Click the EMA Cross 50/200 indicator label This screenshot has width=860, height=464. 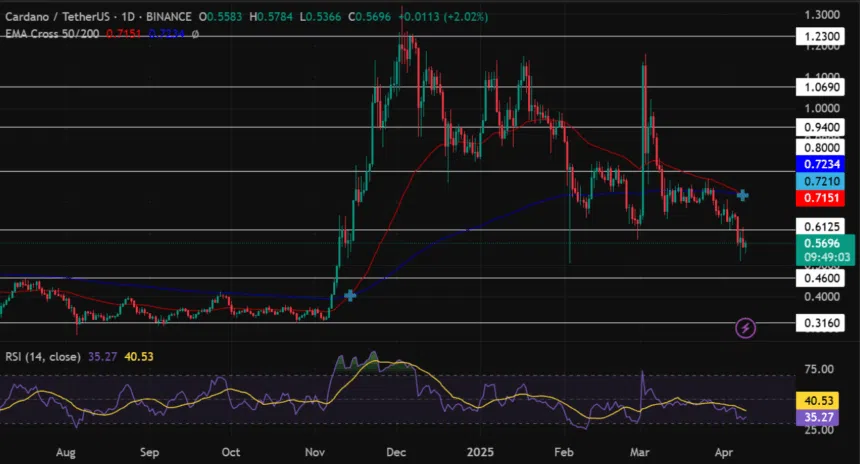(x=52, y=34)
